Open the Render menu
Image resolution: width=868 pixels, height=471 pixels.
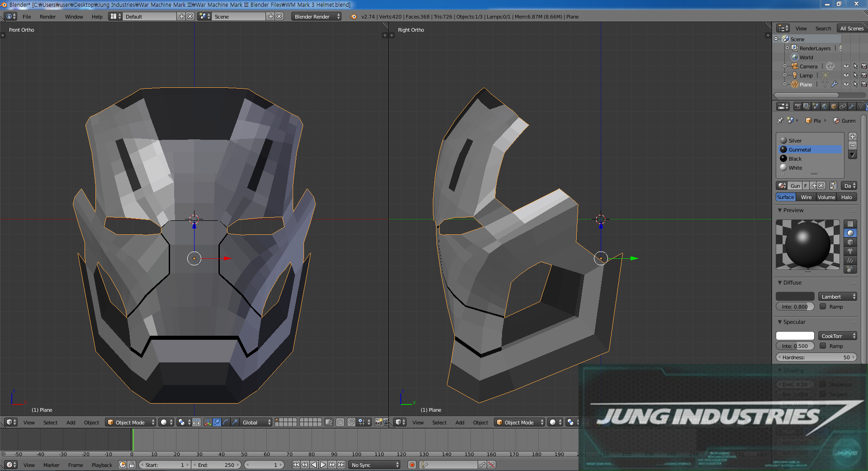[x=47, y=17]
